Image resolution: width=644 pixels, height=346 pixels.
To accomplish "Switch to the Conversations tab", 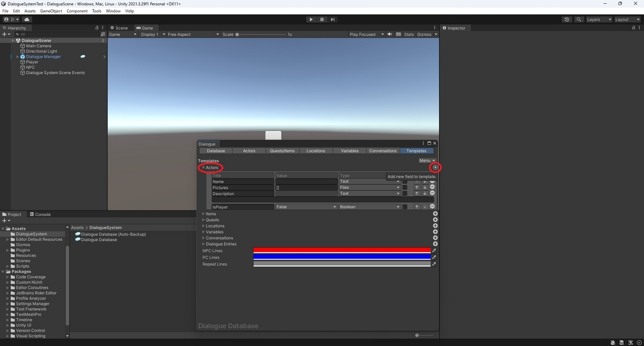I will (383, 151).
